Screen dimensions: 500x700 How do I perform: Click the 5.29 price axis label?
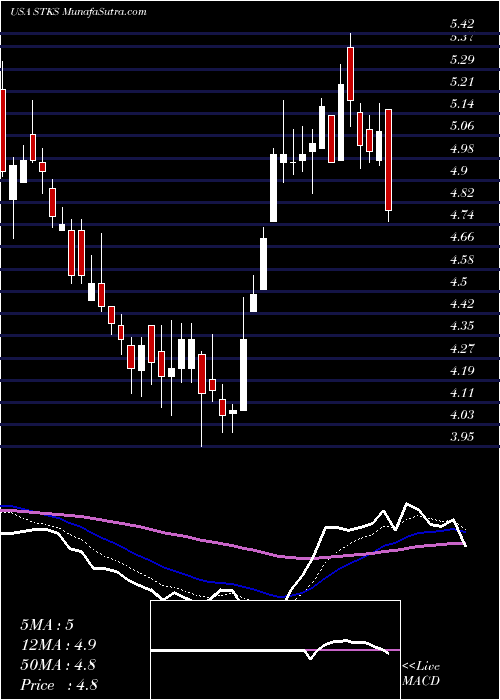pyautogui.click(x=462, y=59)
